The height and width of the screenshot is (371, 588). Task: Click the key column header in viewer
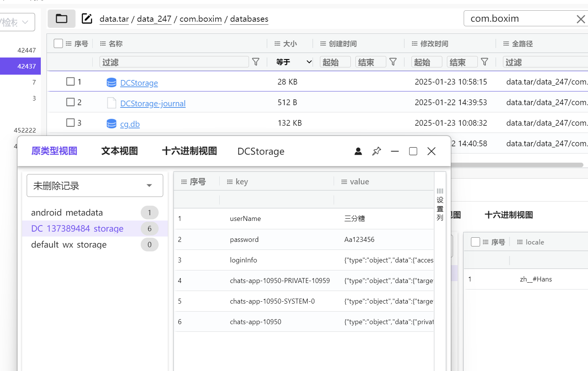242,182
